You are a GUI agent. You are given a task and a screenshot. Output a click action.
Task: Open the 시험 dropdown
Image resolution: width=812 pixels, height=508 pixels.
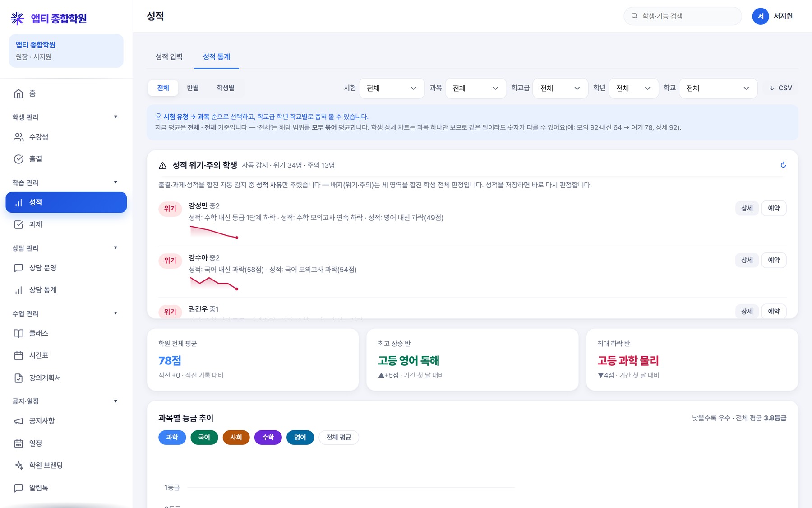(392, 88)
